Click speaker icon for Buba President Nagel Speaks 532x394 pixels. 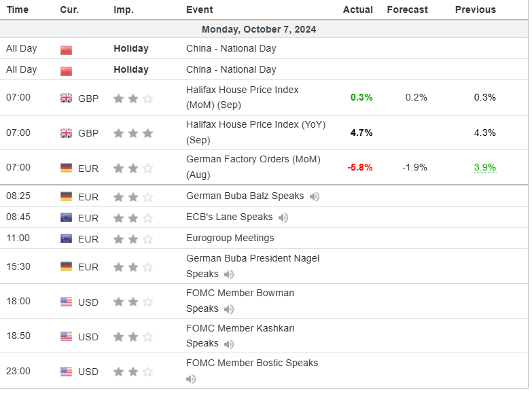229,274
